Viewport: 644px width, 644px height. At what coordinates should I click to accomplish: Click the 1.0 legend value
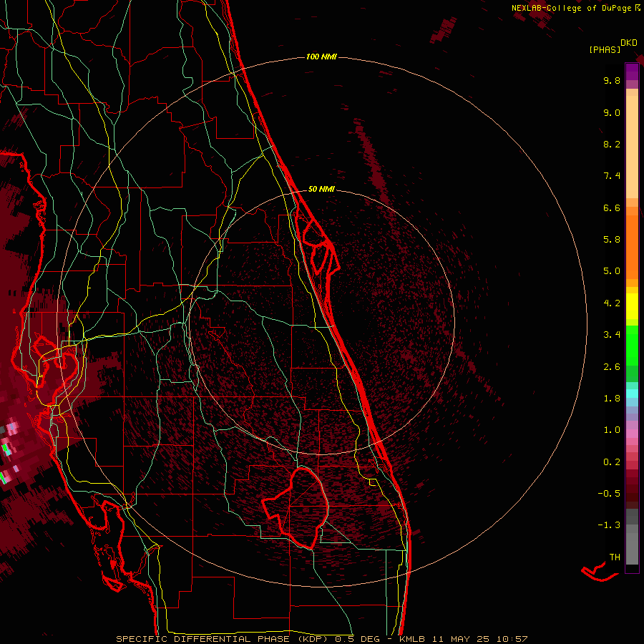pyautogui.click(x=612, y=430)
